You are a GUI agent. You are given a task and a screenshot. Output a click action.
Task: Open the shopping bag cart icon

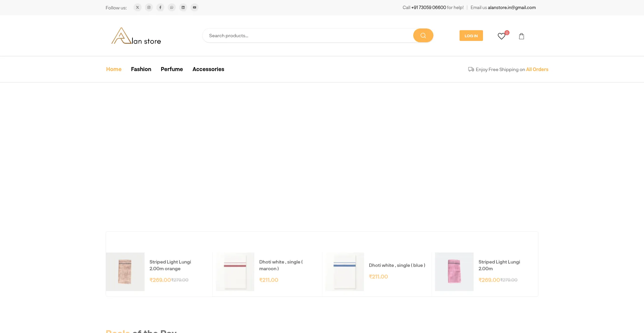tap(522, 36)
